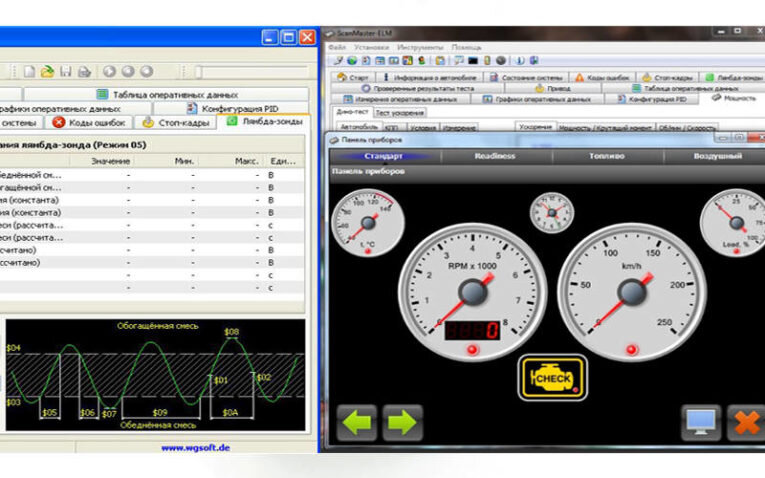This screenshot has height=478, width=765.
Task: Open the Старт tab in ScanMaster
Action: (x=353, y=77)
